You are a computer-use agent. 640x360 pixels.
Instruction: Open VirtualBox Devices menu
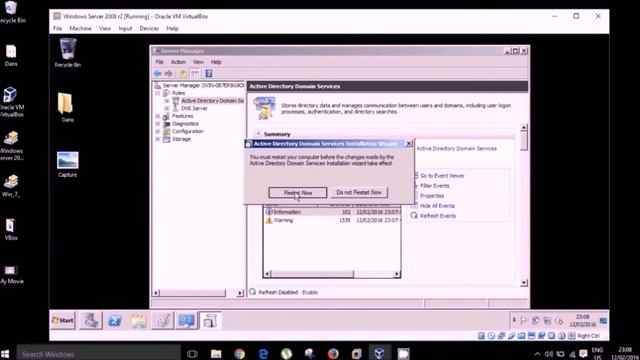coord(149,29)
